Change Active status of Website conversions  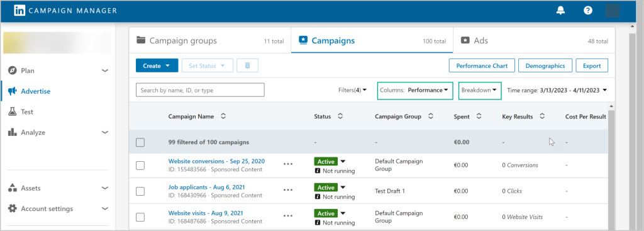(x=343, y=162)
